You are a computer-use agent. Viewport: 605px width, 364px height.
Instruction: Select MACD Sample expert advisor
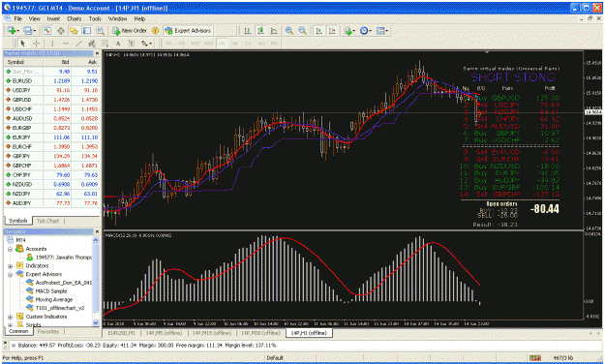(x=51, y=291)
